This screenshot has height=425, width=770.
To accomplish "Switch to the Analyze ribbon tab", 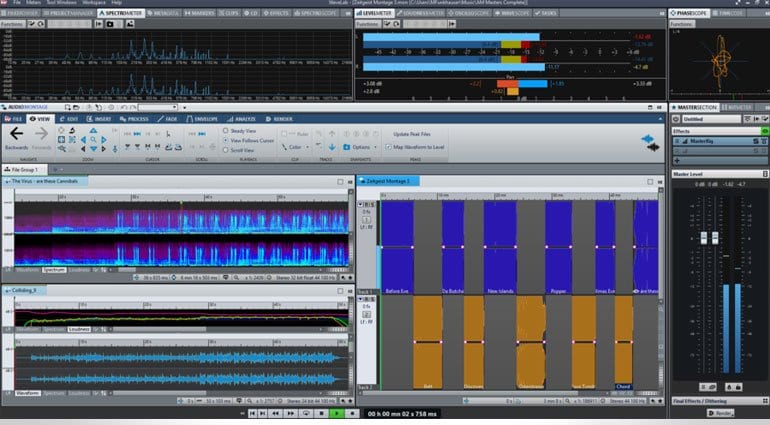I will [x=241, y=119].
